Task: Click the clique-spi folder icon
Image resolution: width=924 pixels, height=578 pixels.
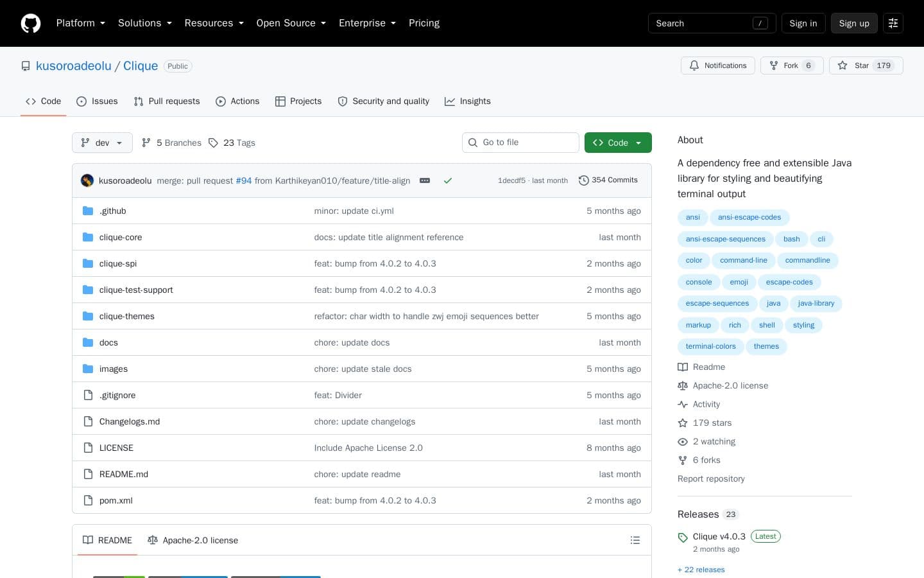Action: click(x=88, y=263)
